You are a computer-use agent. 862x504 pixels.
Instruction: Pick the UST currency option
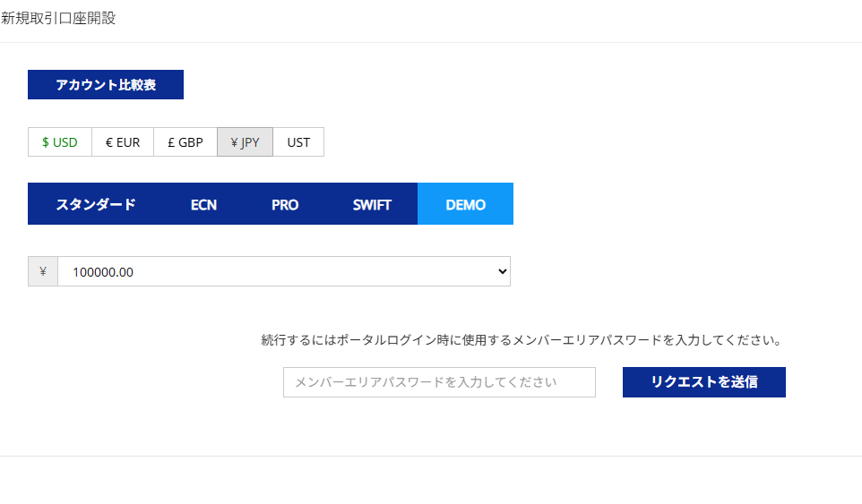298,142
